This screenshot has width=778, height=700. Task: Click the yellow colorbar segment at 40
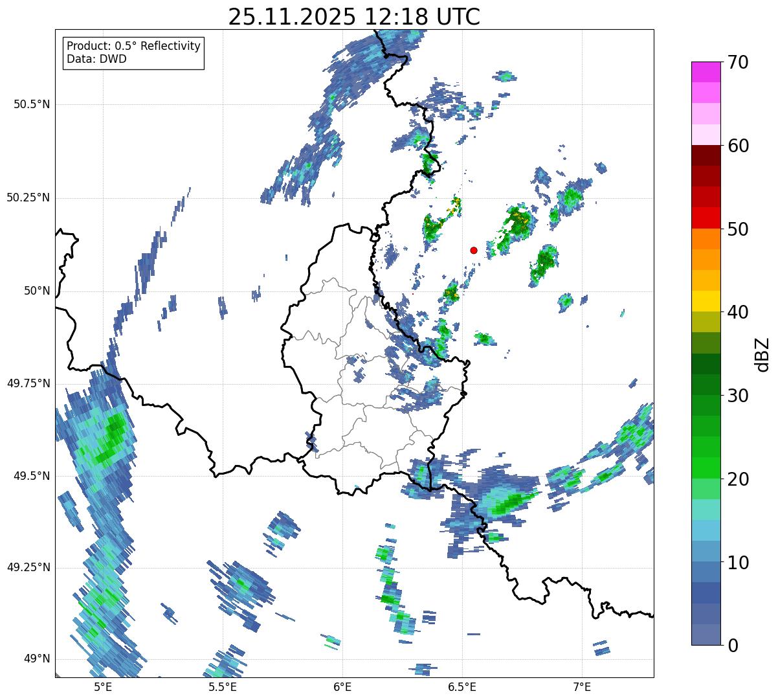point(706,301)
